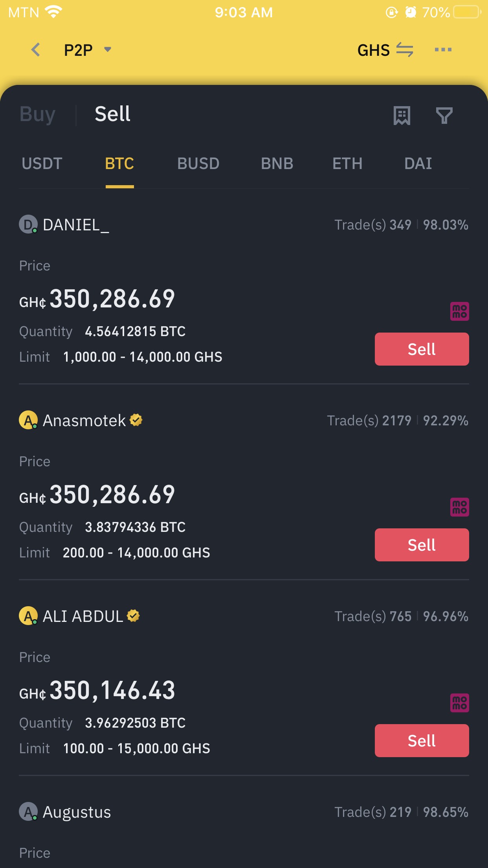488x868 pixels.
Task: Select the ETH coin tab
Action: (x=347, y=164)
